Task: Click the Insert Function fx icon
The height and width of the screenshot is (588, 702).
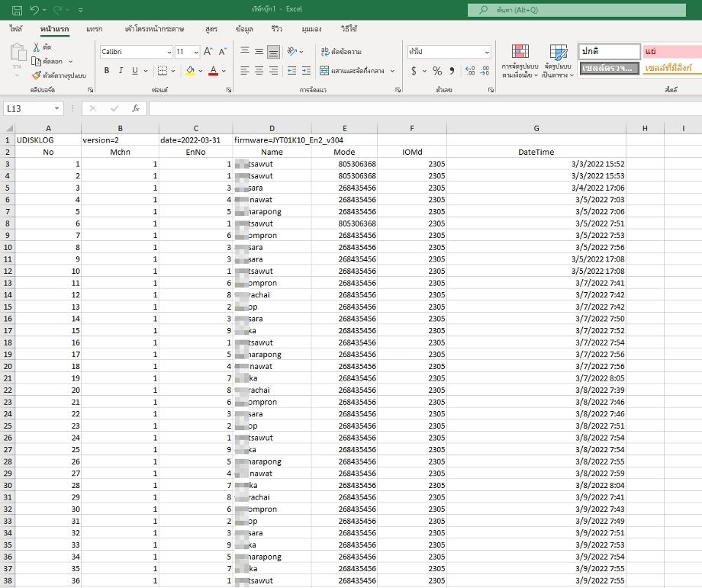Action: click(135, 108)
